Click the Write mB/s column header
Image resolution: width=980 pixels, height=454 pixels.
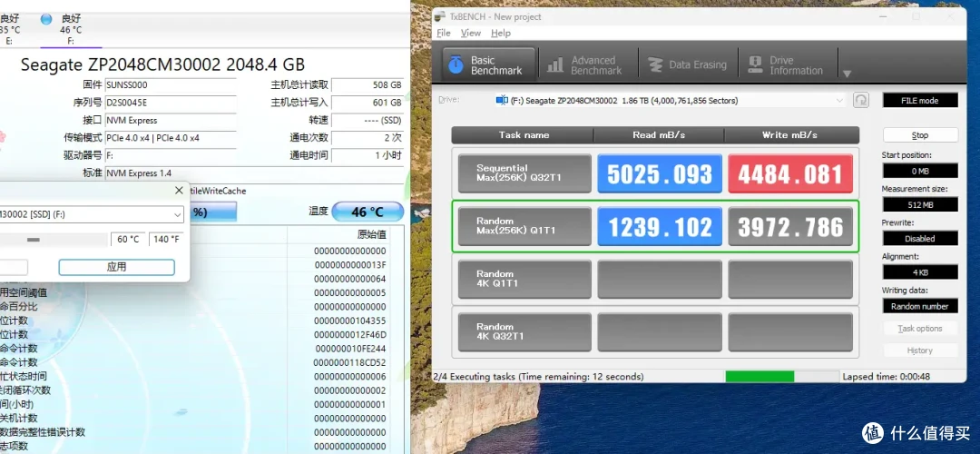[791, 135]
